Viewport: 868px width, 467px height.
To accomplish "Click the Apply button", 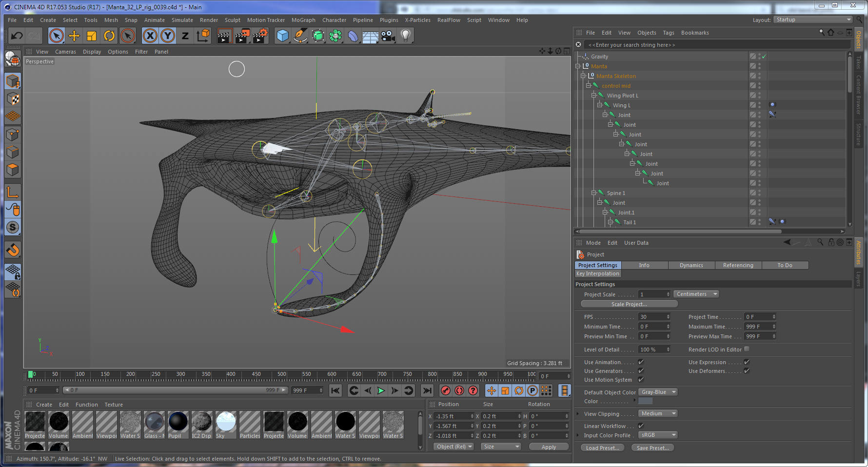I will tap(549, 447).
